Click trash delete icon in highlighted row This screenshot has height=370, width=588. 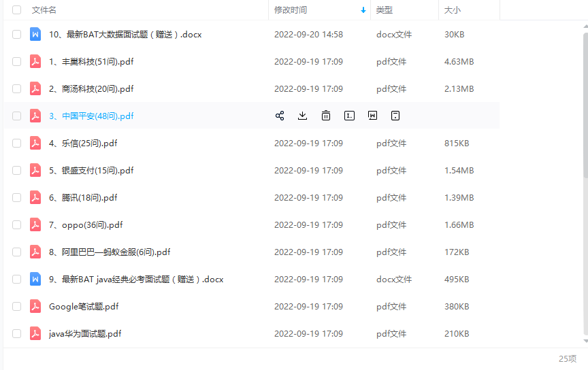click(326, 116)
